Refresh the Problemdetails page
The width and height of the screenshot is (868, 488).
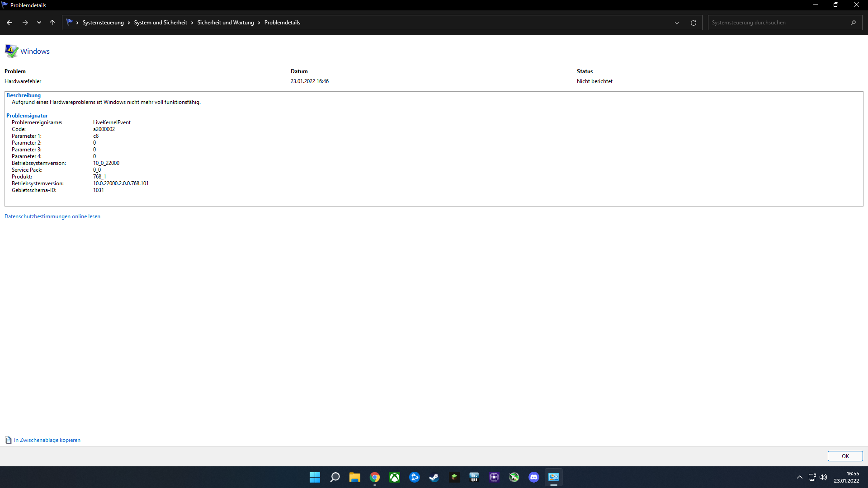pos(693,23)
